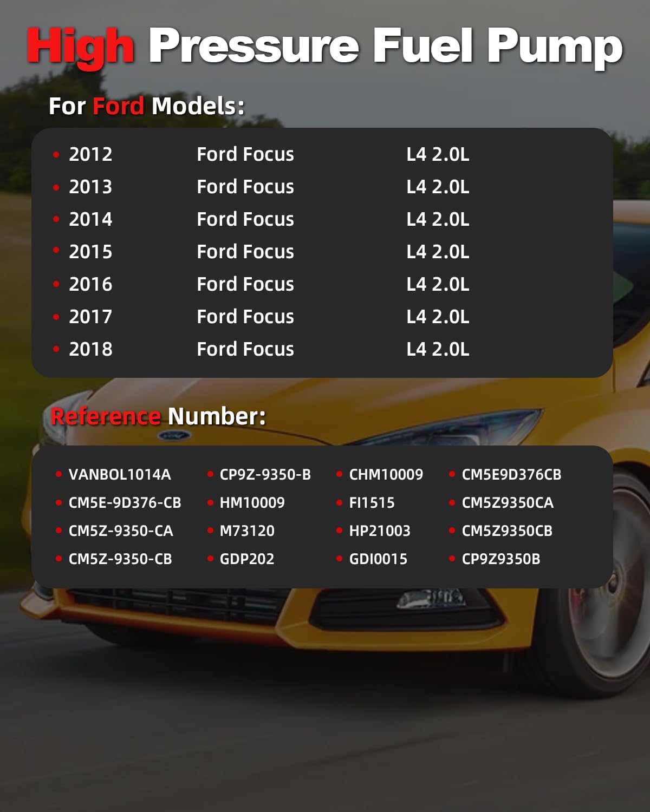Select the 2012 year entry
The height and width of the screenshot is (812, 650).
90,154
